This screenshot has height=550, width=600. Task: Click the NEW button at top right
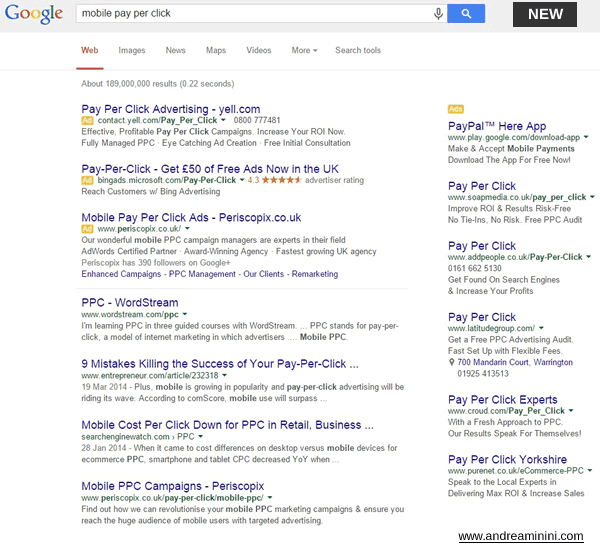pyautogui.click(x=545, y=14)
